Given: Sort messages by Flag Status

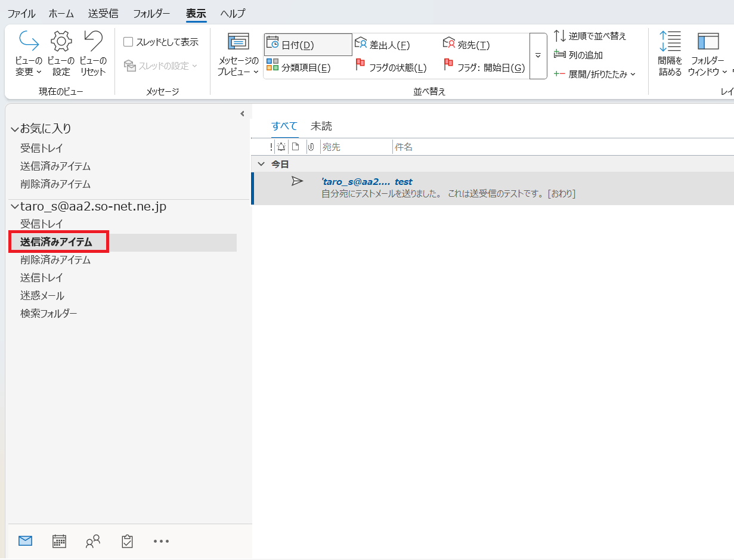Looking at the screenshot, I should [x=391, y=67].
